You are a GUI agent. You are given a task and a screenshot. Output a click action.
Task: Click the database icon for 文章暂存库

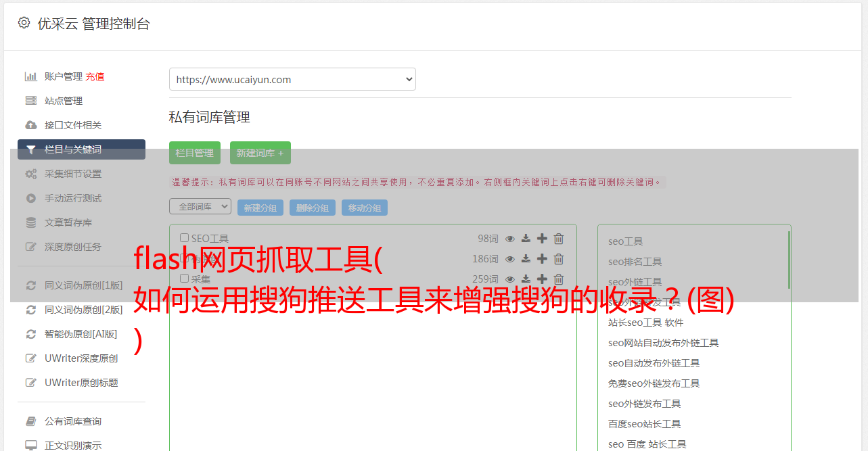pyautogui.click(x=31, y=222)
